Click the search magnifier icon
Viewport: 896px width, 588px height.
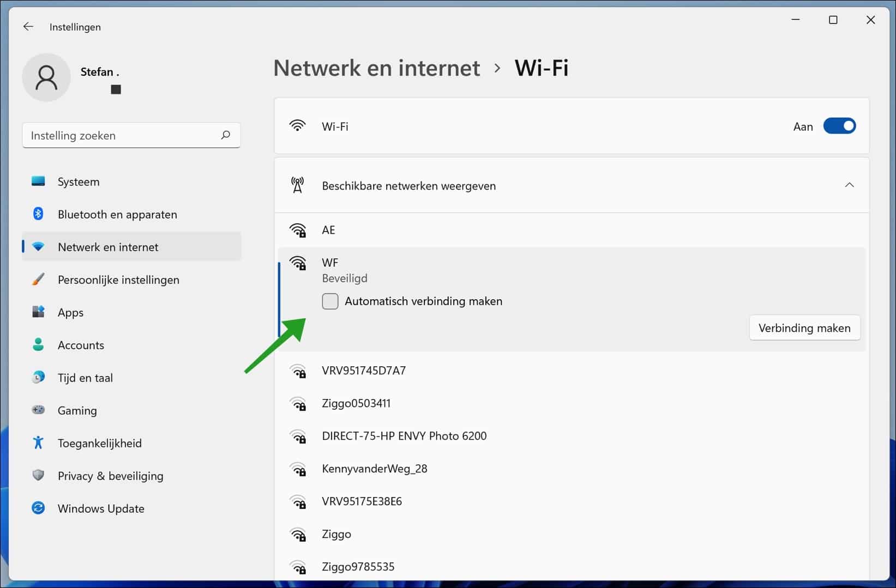pyautogui.click(x=225, y=135)
